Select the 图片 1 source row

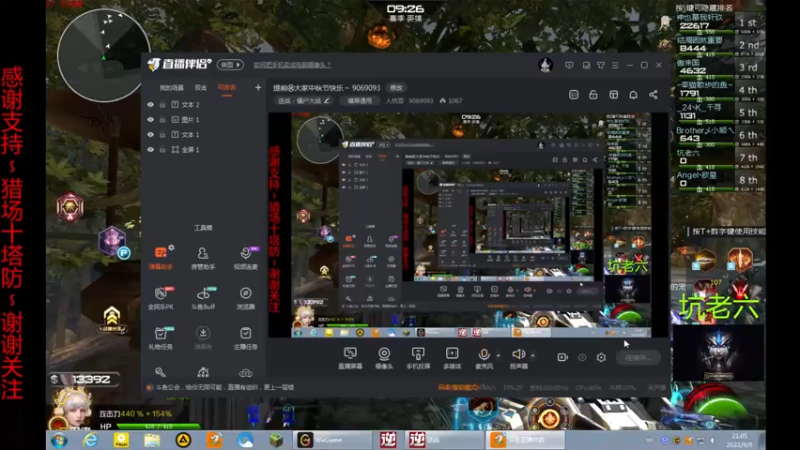point(204,119)
